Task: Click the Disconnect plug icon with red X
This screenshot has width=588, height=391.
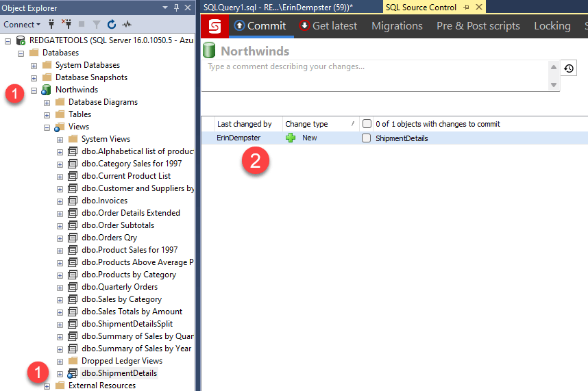Action: coord(66,25)
